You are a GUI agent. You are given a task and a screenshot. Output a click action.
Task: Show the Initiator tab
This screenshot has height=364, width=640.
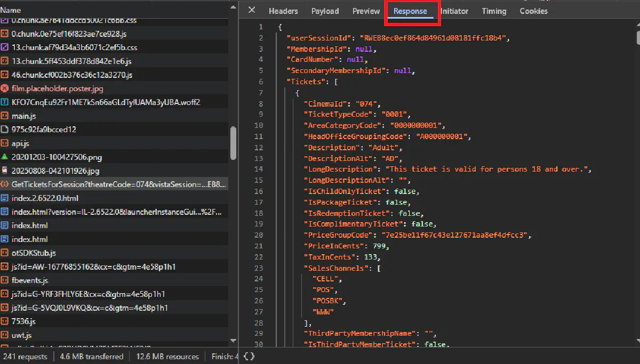tap(454, 11)
